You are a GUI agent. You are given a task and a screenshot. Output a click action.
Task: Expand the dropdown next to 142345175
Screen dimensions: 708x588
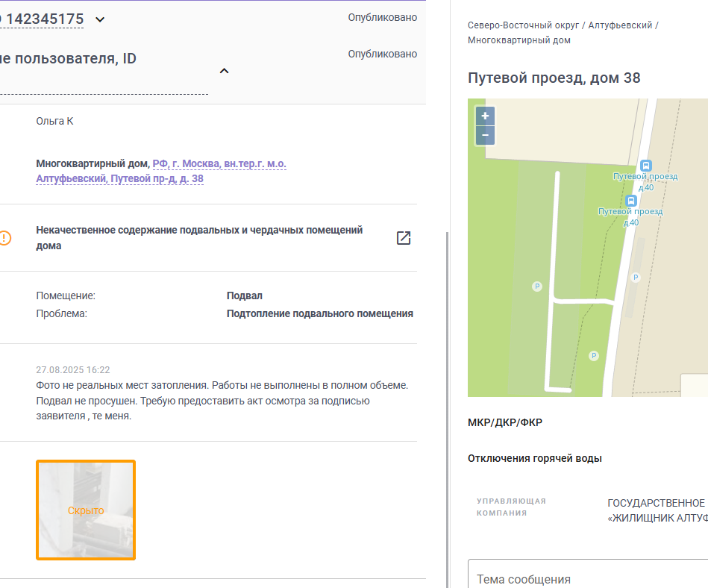click(100, 19)
